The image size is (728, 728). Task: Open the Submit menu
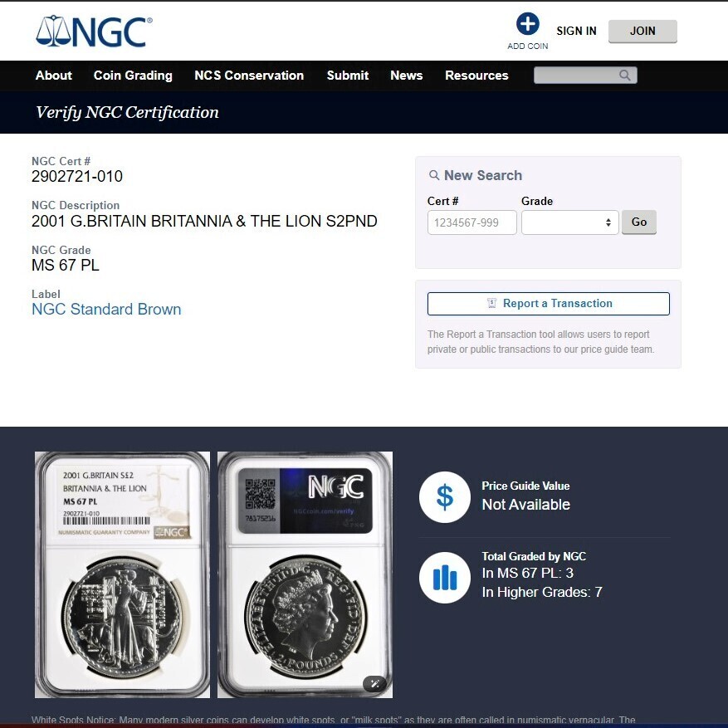[x=347, y=76]
